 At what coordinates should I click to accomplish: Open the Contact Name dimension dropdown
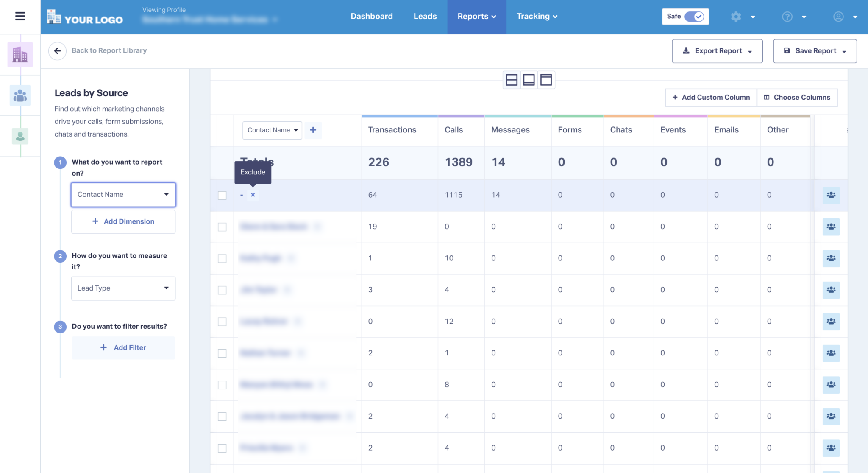click(123, 194)
